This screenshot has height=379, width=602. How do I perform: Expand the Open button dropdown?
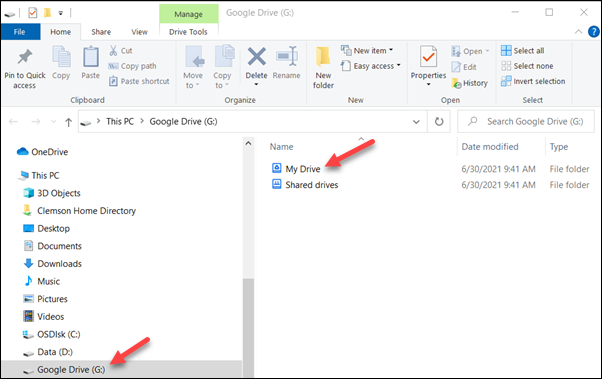[x=488, y=51]
